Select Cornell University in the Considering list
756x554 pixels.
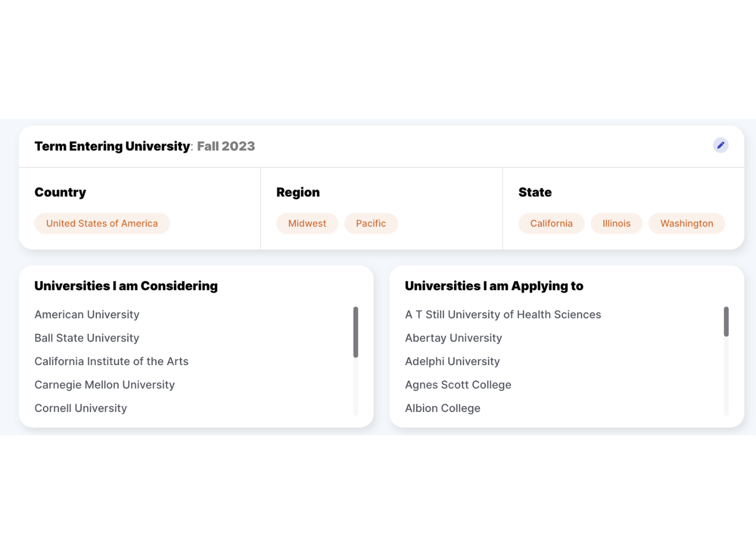tap(81, 408)
